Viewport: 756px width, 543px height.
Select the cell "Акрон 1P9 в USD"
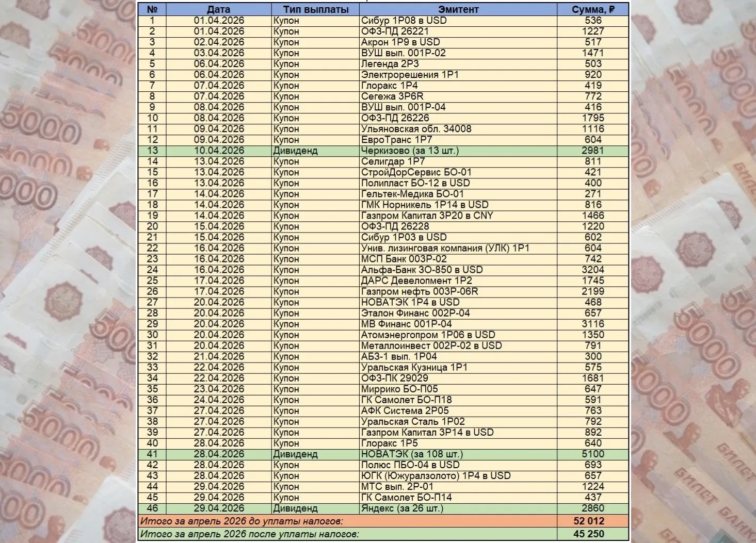[458, 42]
